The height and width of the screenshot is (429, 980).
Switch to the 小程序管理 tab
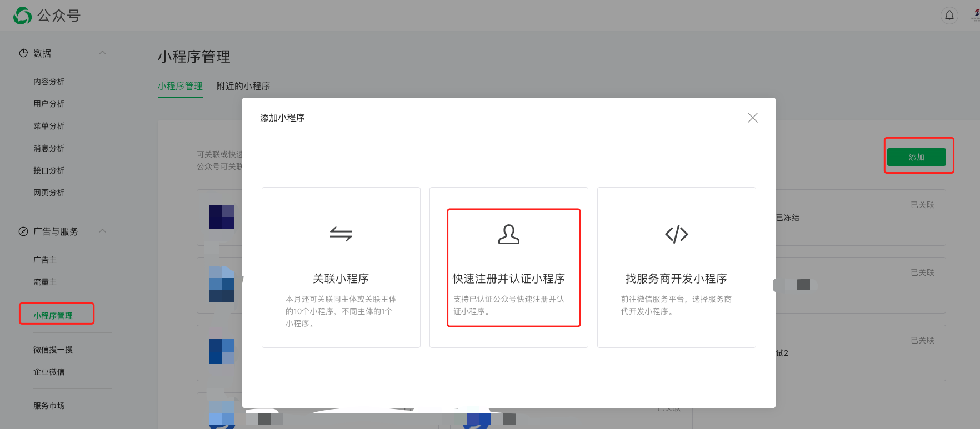pos(180,86)
